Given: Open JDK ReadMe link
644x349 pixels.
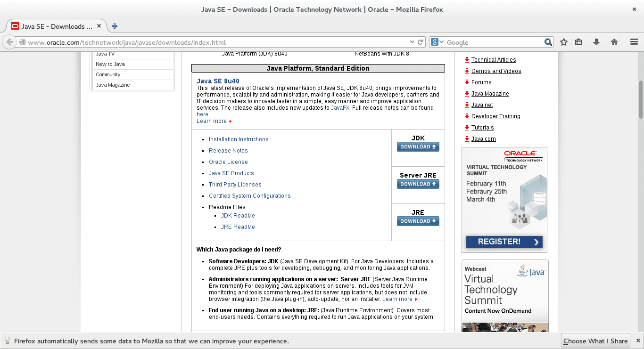Looking at the screenshot, I should tap(238, 216).
